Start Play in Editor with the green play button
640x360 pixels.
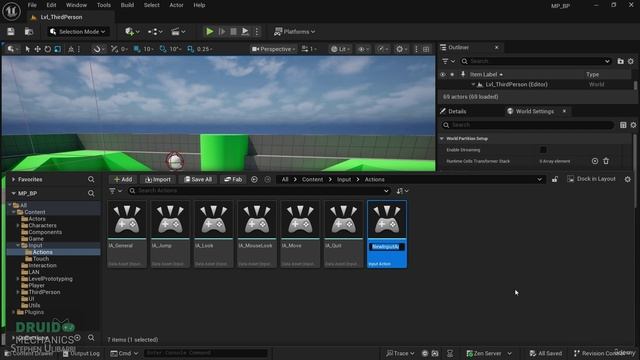pyautogui.click(x=209, y=31)
